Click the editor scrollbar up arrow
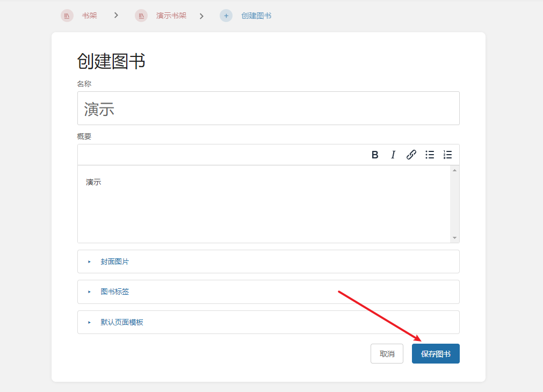The image size is (543, 392). (x=454, y=170)
